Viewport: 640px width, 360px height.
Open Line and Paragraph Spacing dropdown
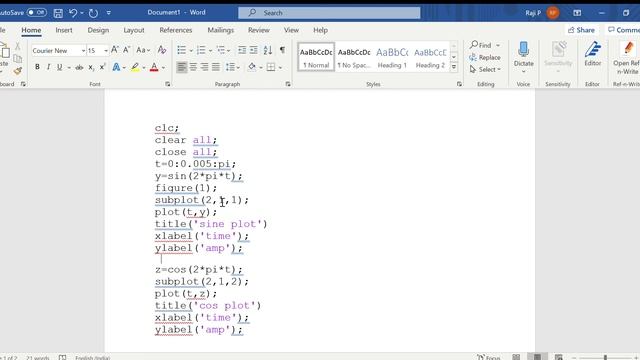point(233,67)
